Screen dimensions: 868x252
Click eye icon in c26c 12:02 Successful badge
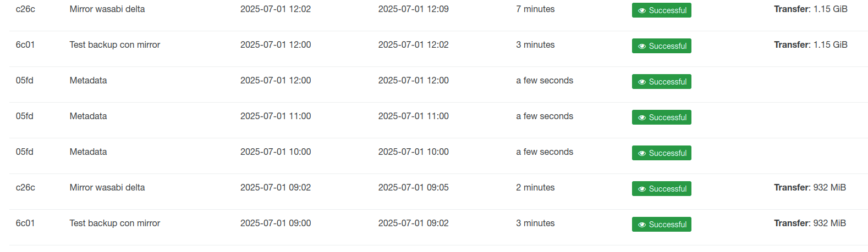[x=642, y=10]
